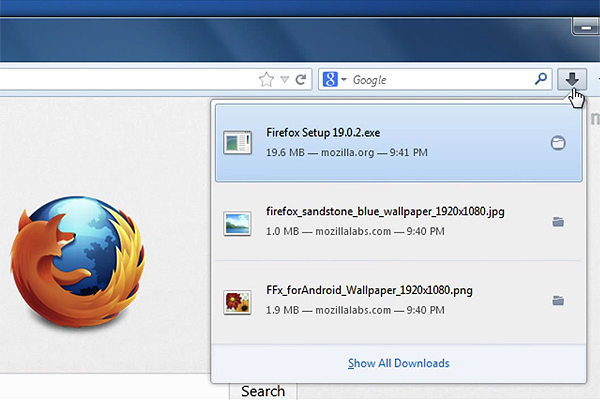Select the Firefox Setup 19.0.2.exe file icon
Screen dimensions: 600x400
coord(238,142)
